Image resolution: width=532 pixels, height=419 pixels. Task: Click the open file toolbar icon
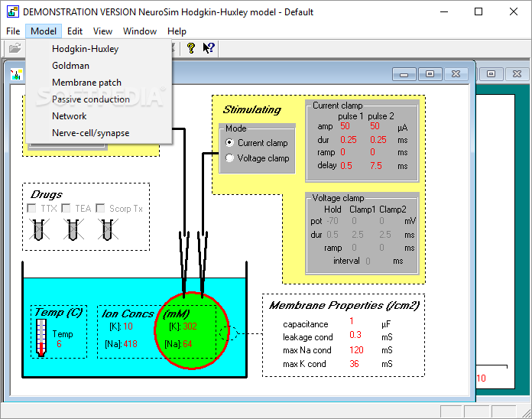click(x=15, y=48)
